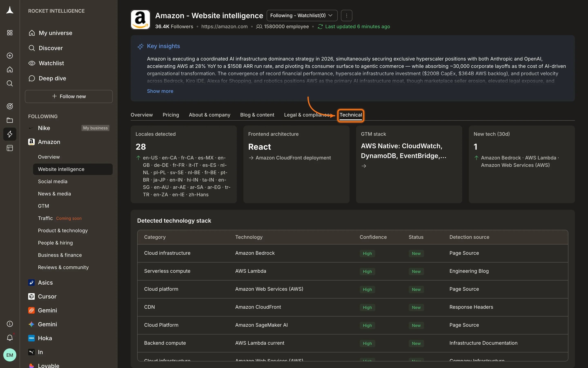Image resolution: width=588 pixels, height=368 pixels.
Task: Open the https://amazon.com link
Action: (224, 27)
